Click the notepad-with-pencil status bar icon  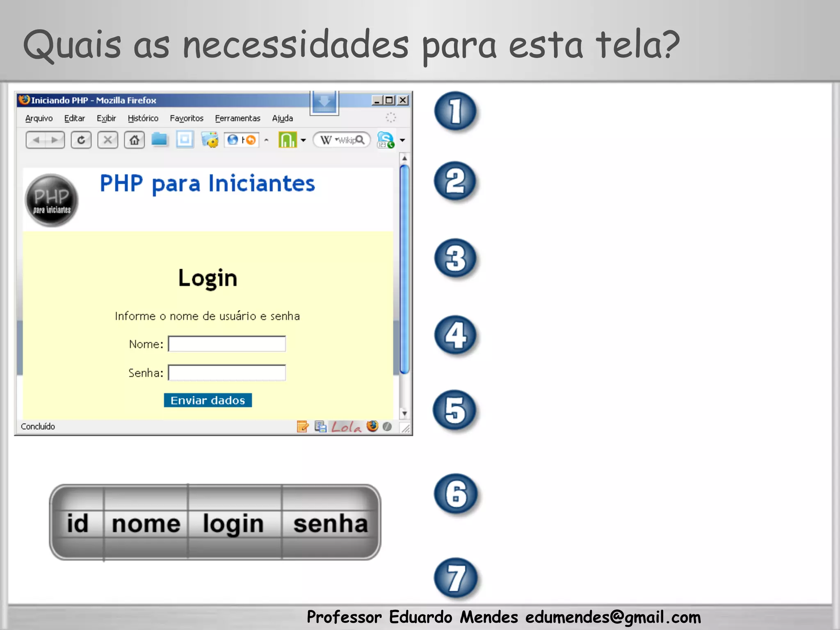pos(303,427)
